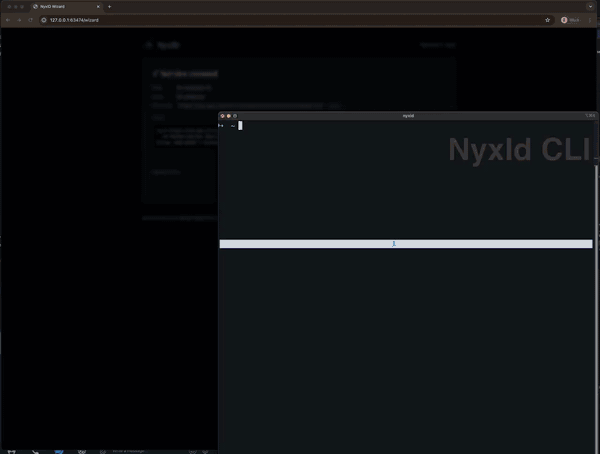
Task: Close the NyxID Wizard browser tab
Action: 98,7
